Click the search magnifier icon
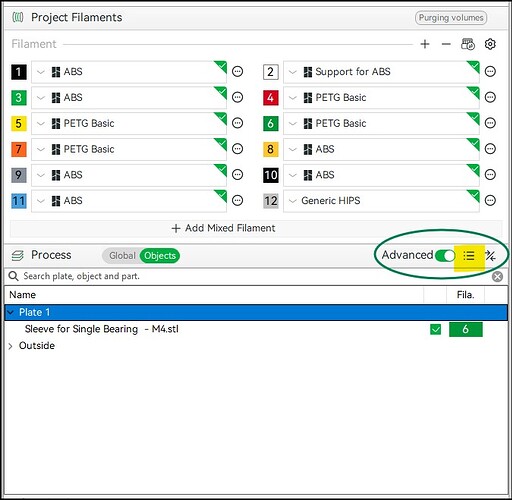This screenshot has width=512, height=500. point(13,276)
